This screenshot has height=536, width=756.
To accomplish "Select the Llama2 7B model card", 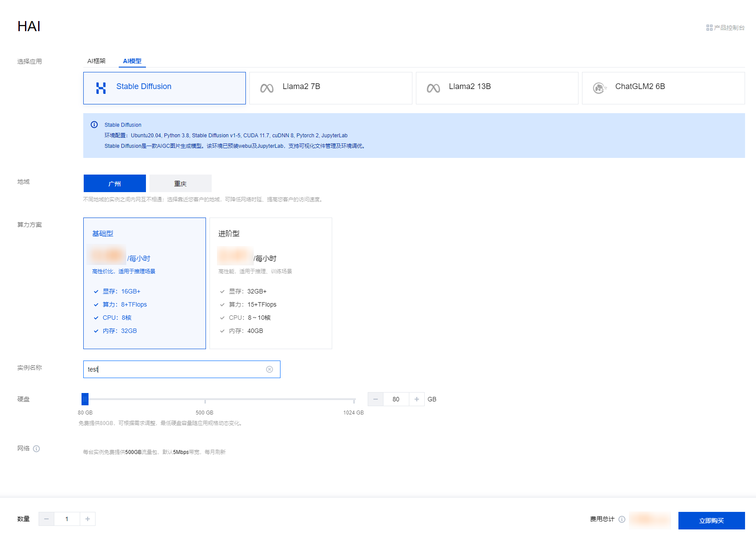I will point(331,88).
